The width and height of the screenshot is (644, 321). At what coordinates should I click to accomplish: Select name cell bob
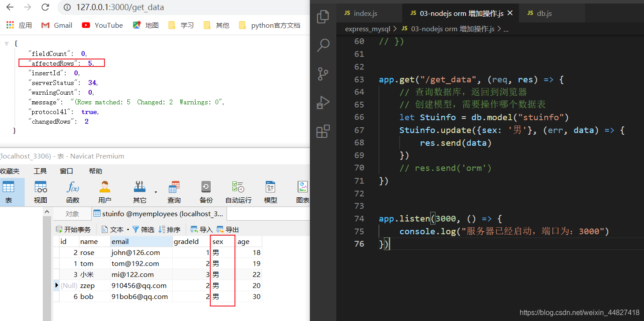point(94,297)
